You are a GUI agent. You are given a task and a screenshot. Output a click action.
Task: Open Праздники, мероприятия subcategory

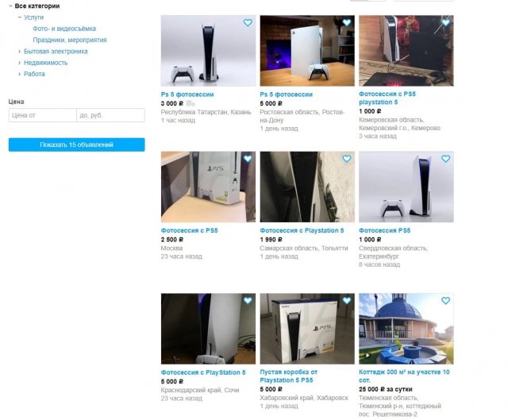pos(70,40)
